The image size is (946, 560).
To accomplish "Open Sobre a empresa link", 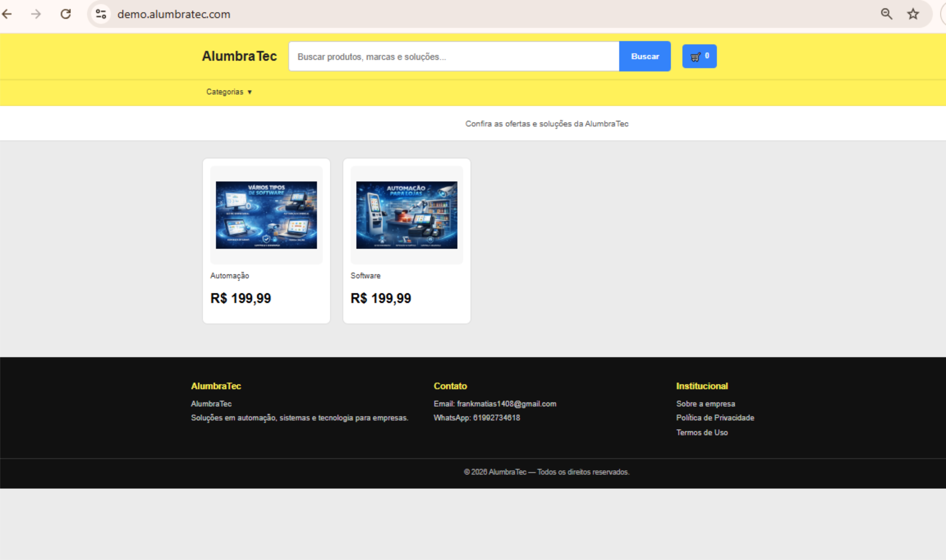I will point(705,403).
